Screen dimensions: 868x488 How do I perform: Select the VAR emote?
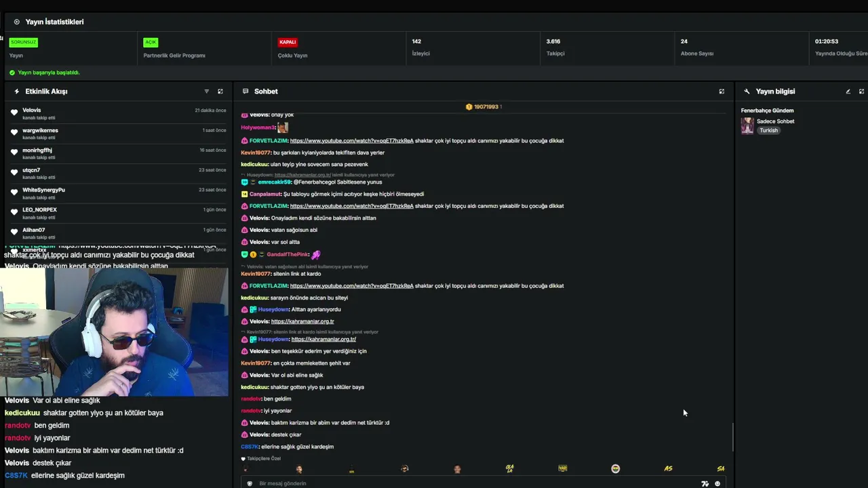[562, 468]
